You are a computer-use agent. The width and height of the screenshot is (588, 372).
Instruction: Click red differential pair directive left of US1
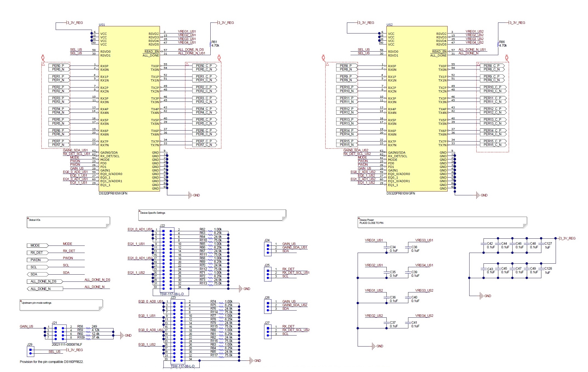coord(43,58)
